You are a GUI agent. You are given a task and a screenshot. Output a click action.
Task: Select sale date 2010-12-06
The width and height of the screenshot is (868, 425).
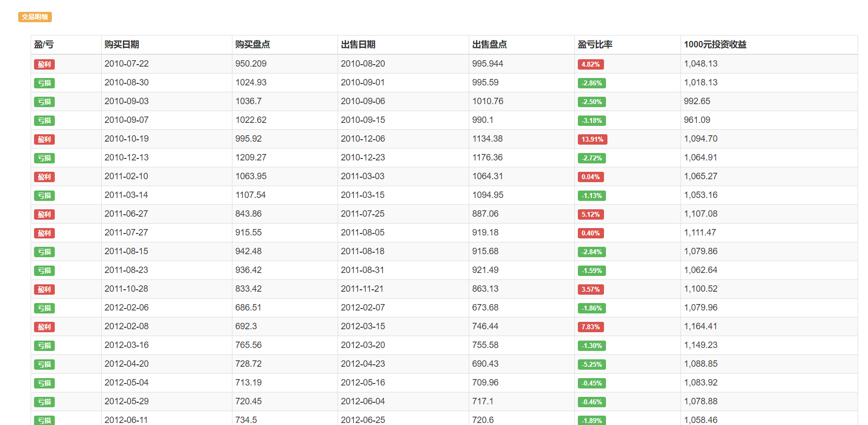[363, 139]
